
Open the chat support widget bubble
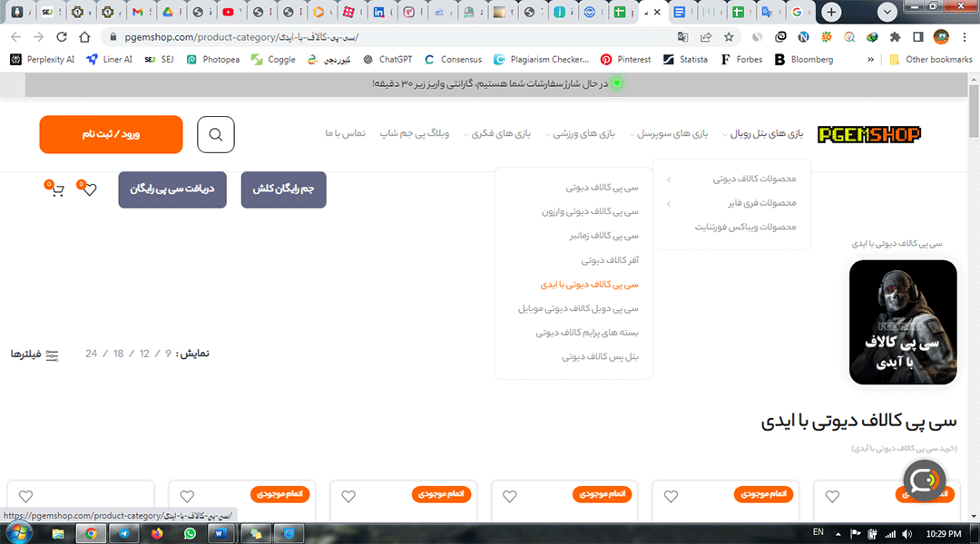pos(924,481)
